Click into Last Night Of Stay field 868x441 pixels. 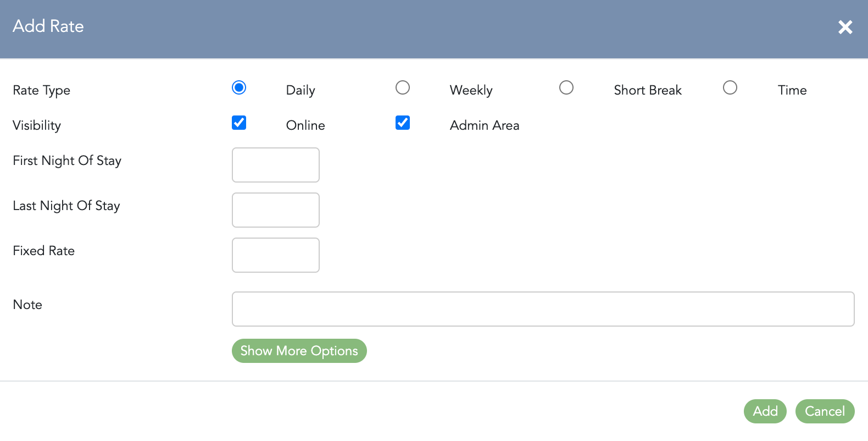click(276, 210)
